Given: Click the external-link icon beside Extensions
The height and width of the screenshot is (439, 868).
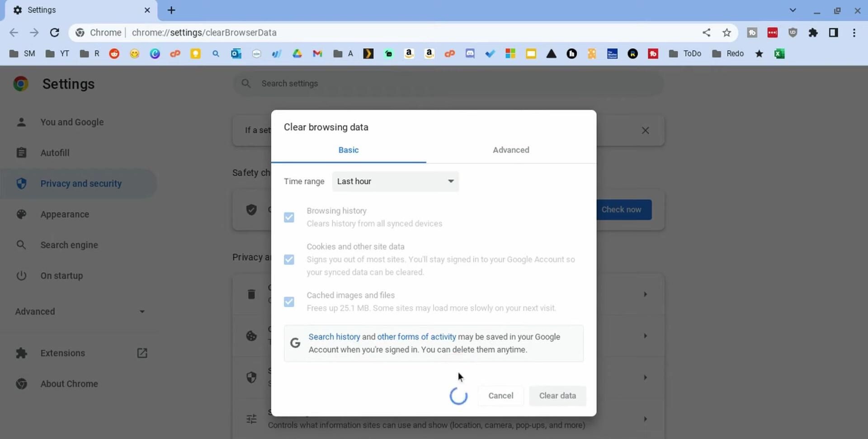Looking at the screenshot, I should point(142,353).
